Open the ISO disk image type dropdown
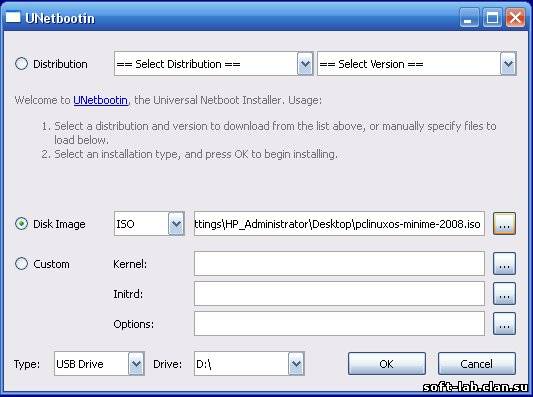The image size is (533, 397). click(x=149, y=224)
